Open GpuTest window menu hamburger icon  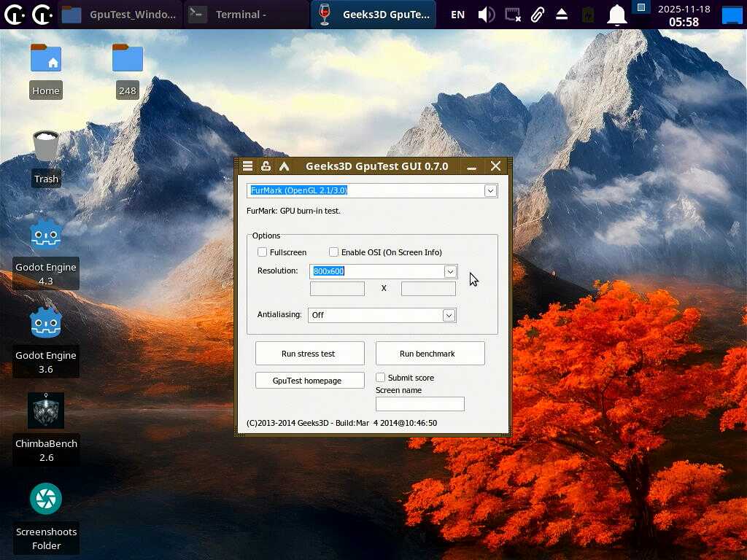pyautogui.click(x=248, y=166)
